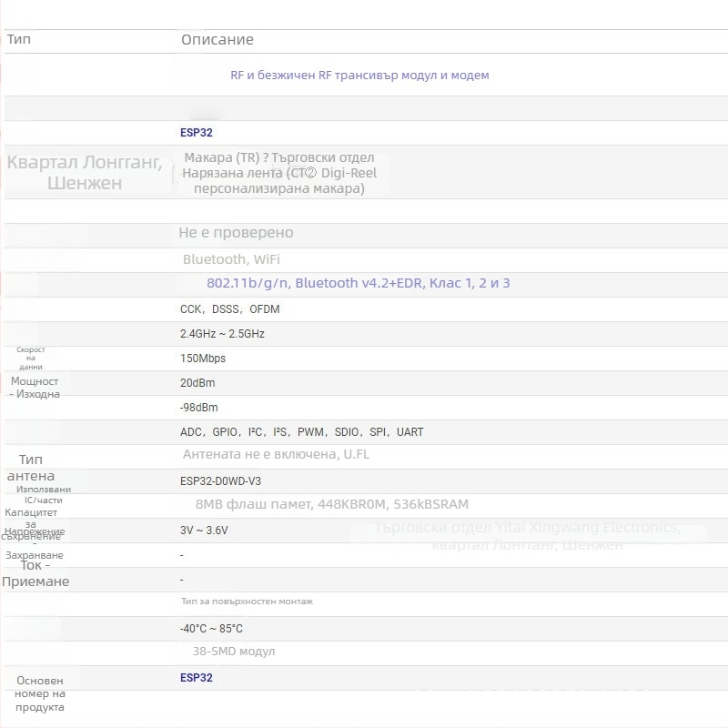Select the 8MB флаш памет memory value
The image size is (728, 728).
click(332, 504)
